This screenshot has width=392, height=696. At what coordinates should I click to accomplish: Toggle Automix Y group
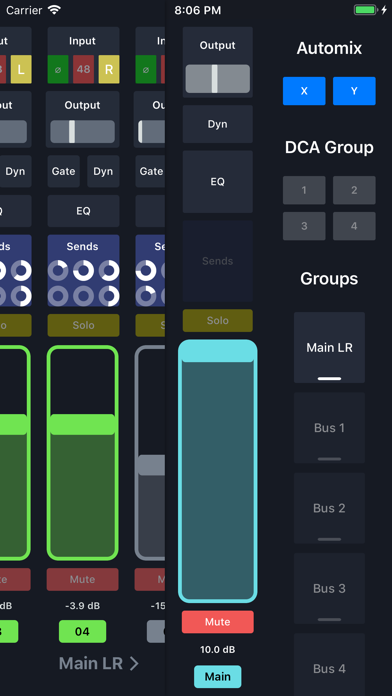(x=354, y=91)
